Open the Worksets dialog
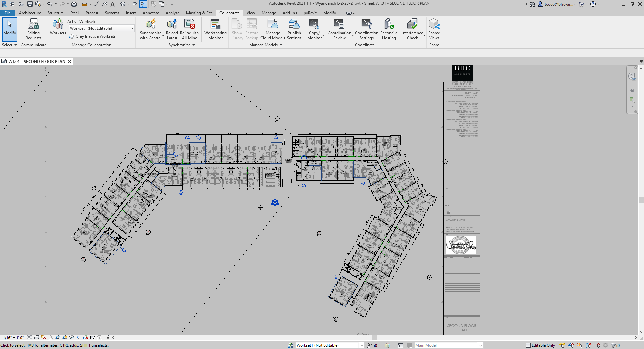Image resolution: width=644 pixels, height=349 pixels. tap(58, 27)
